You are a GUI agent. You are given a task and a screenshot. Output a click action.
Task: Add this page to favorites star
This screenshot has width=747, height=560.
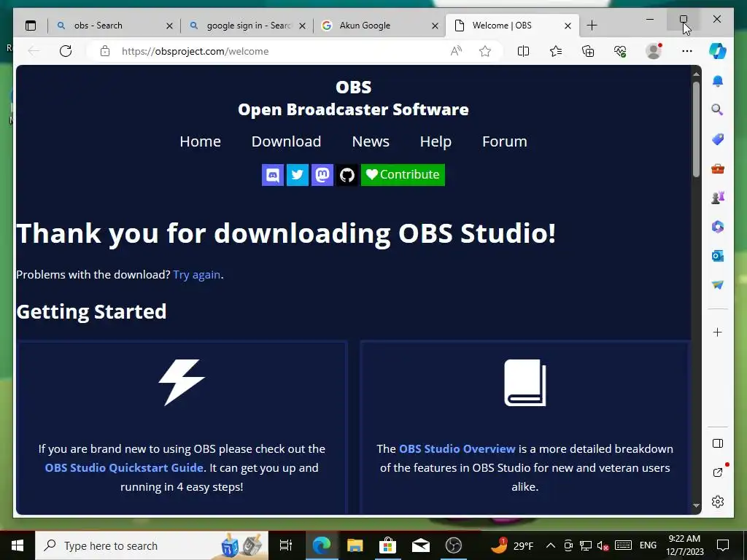click(x=485, y=51)
